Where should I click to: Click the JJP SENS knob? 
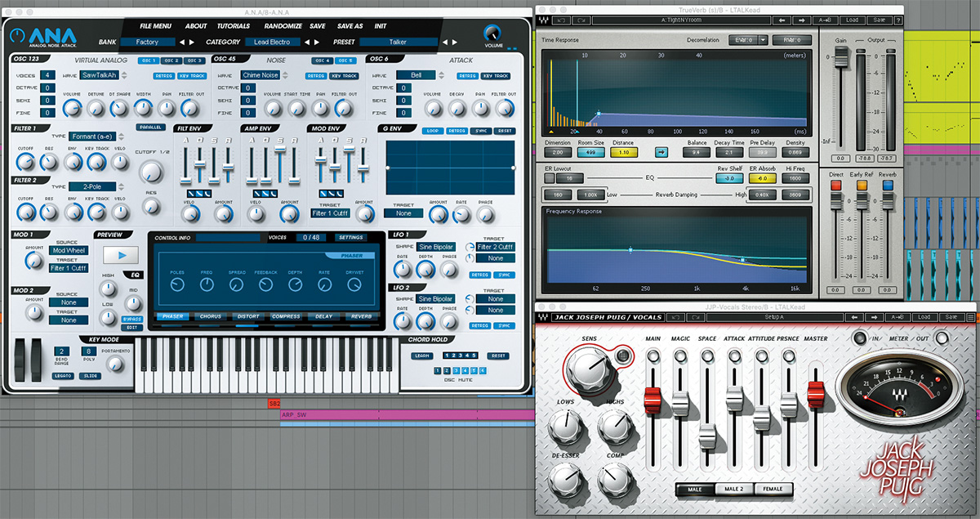pyautogui.click(x=590, y=369)
